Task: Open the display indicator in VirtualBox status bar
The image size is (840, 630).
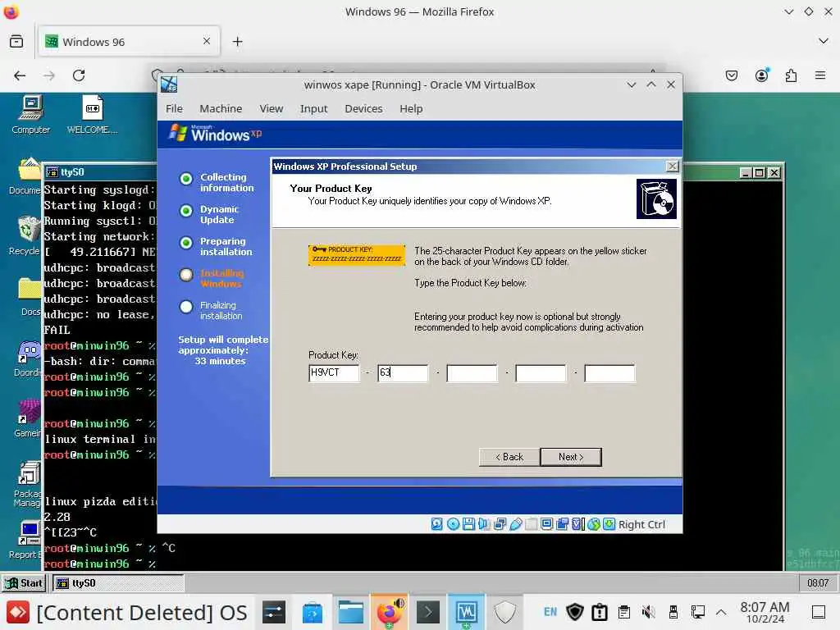Action: pos(547,524)
